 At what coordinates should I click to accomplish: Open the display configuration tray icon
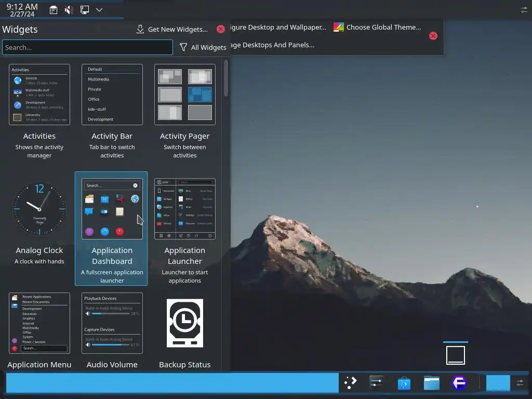(x=85, y=10)
